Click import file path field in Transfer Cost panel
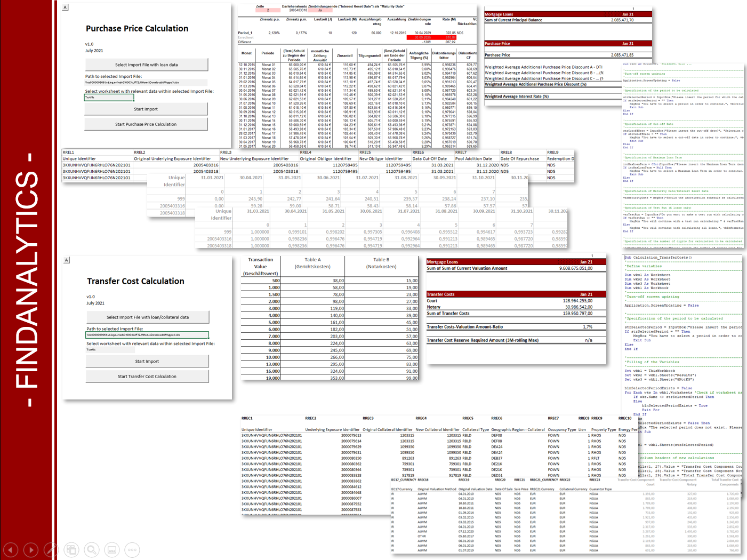747x560 pixels. click(x=147, y=335)
